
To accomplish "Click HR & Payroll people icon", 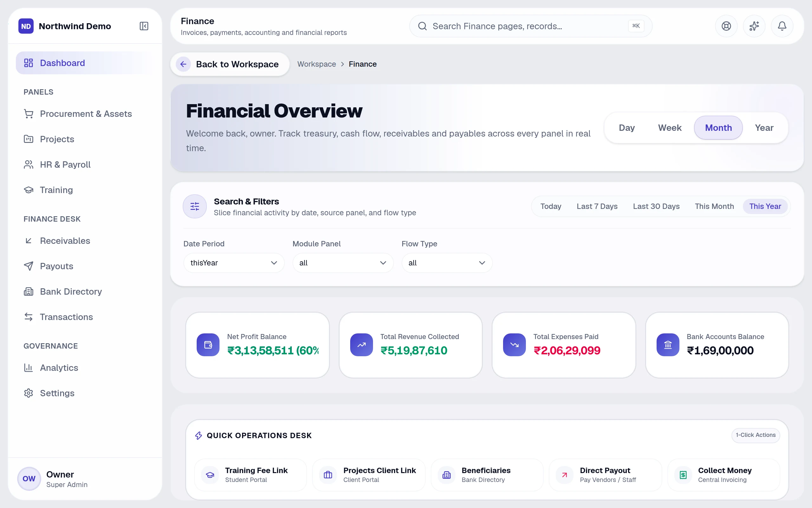I will [x=29, y=165].
